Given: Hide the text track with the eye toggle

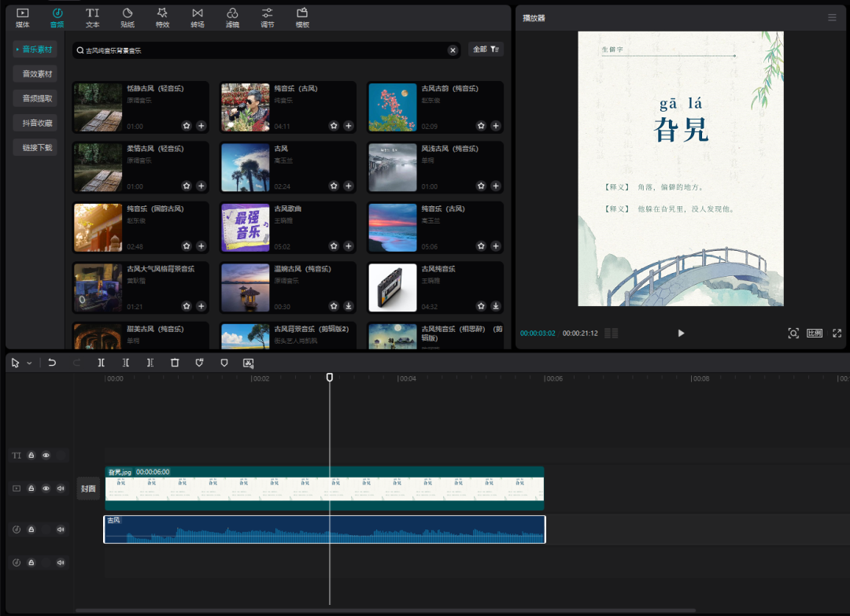Looking at the screenshot, I should (x=46, y=455).
